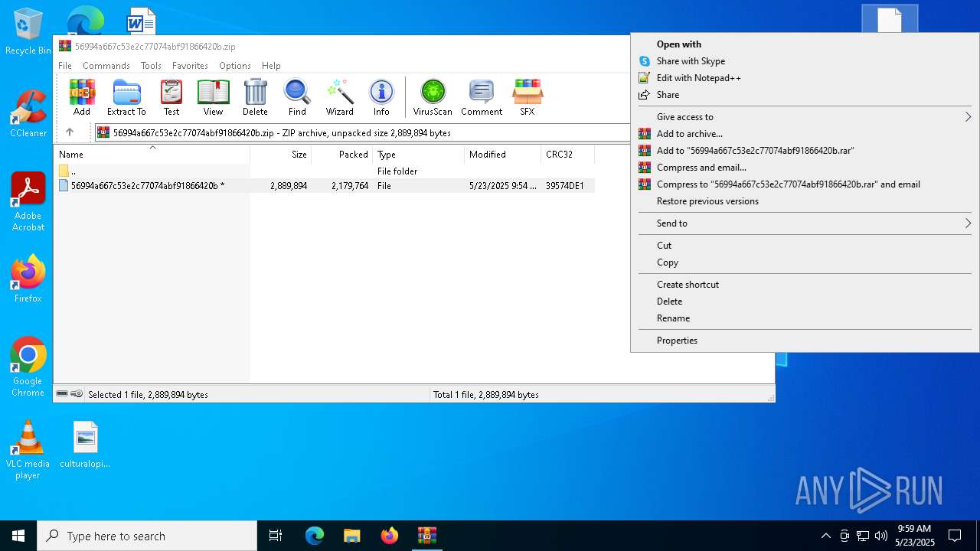Click the Add toolbar icon in WinRAR
Image resolution: width=980 pixels, height=551 pixels.
click(x=82, y=97)
